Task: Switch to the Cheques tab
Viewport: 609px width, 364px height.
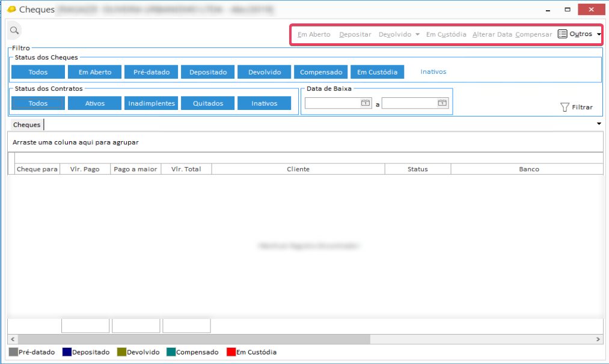Action: tap(26, 124)
